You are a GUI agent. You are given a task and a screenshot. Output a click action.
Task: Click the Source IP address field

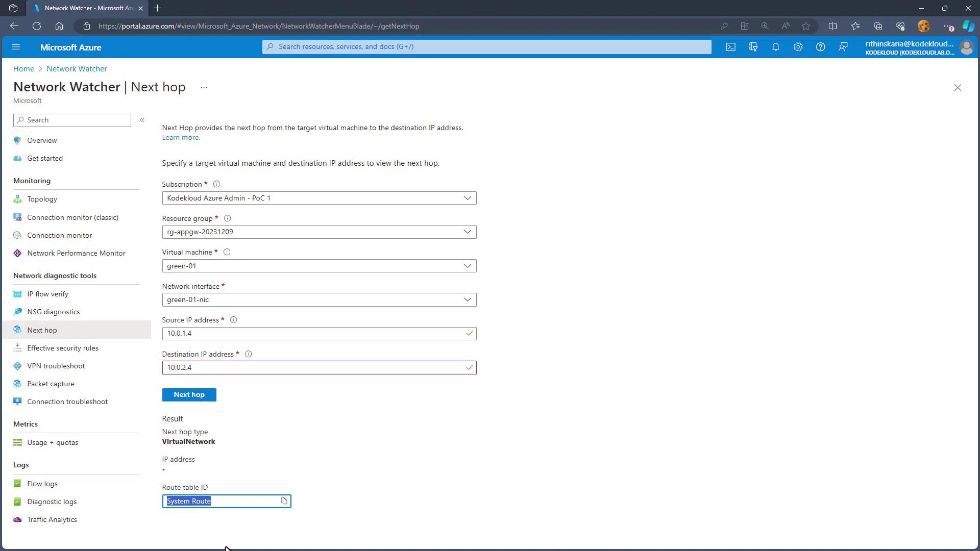point(314,334)
